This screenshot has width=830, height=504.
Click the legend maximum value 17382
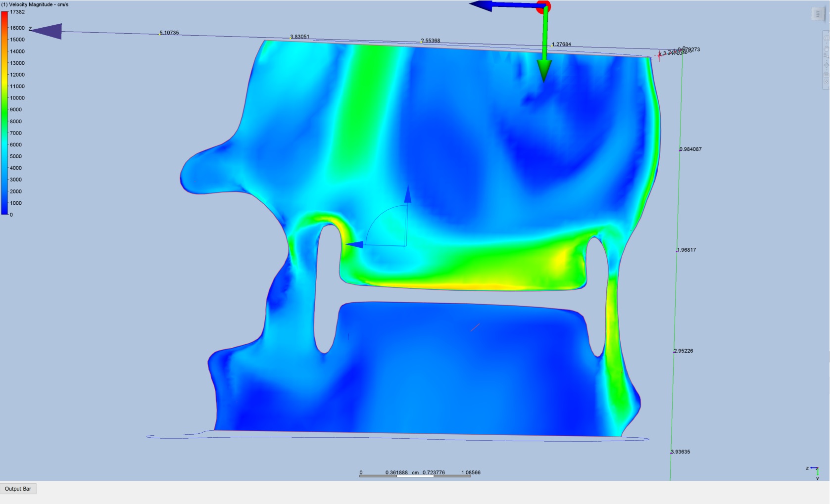click(17, 12)
